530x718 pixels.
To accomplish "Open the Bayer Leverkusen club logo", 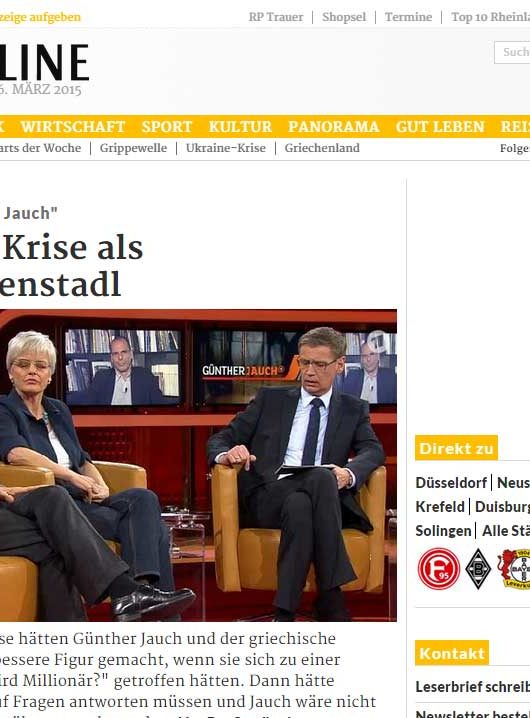I will (x=514, y=568).
